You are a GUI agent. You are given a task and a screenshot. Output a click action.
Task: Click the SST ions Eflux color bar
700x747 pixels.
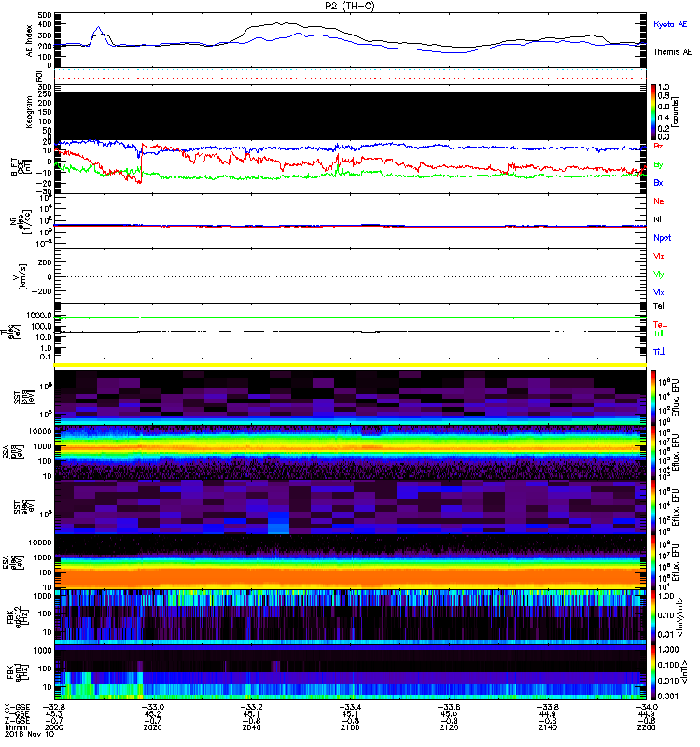[653, 397]
